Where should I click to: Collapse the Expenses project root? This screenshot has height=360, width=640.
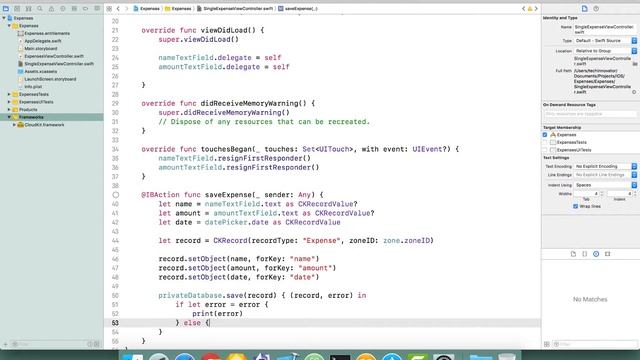pos(4,18)
